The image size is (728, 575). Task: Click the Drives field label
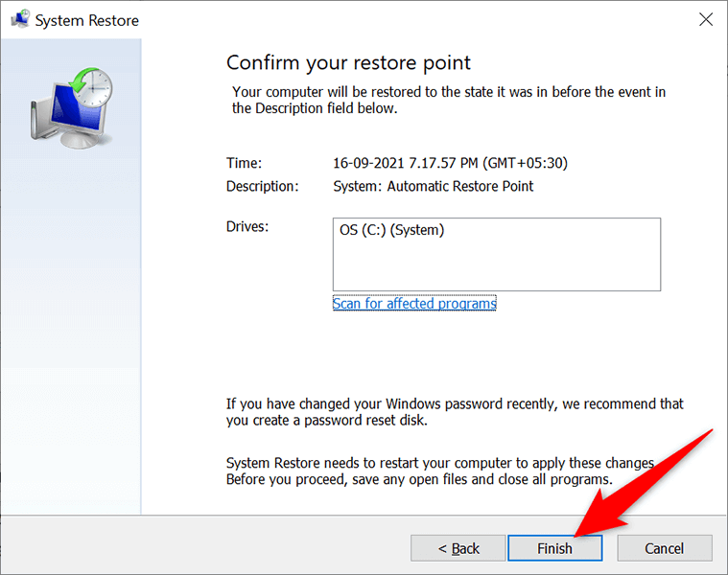[x=247, y=226]
